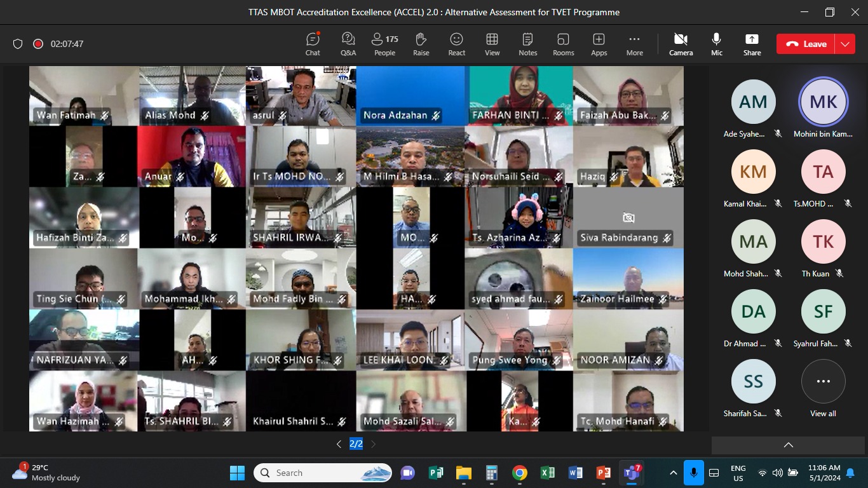Change the meeting View layout
Viewport: 868px width, 488px height.
click(492, 44)
